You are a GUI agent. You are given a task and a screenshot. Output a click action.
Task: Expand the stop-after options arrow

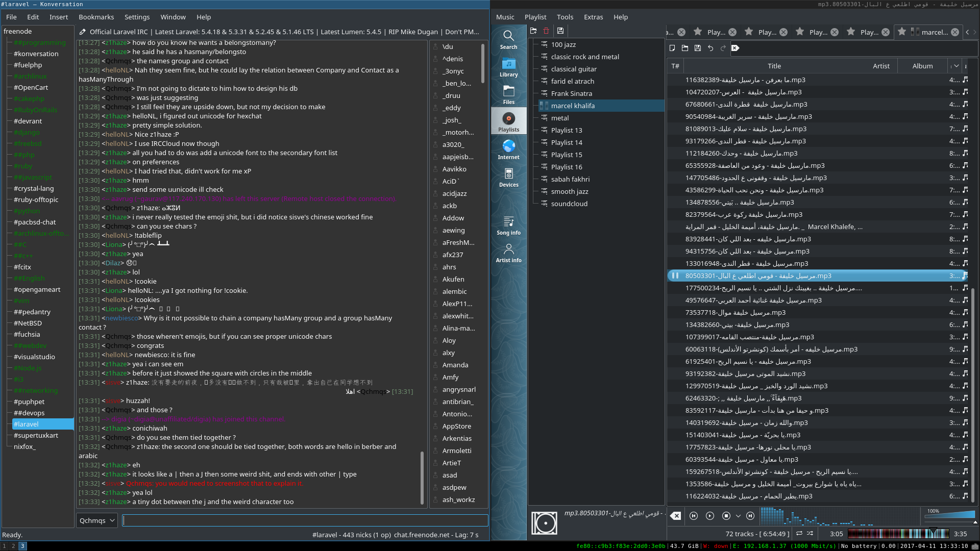[738, 516]
